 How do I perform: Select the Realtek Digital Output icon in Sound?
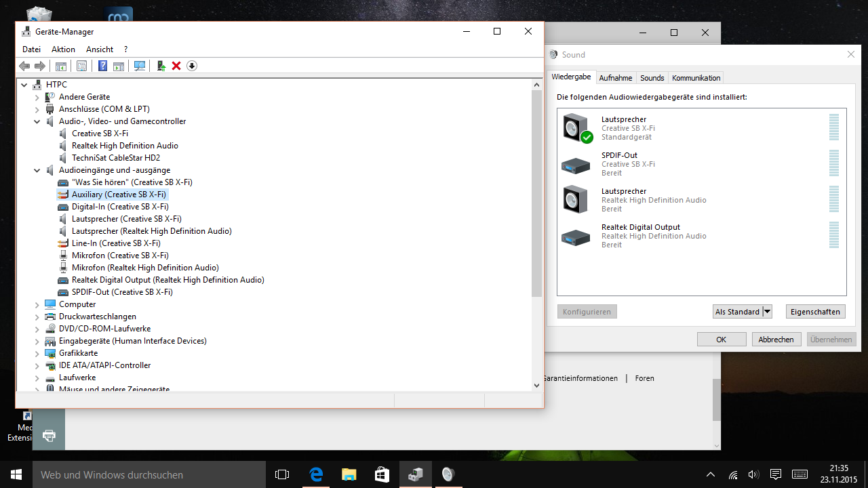point(576,237)
